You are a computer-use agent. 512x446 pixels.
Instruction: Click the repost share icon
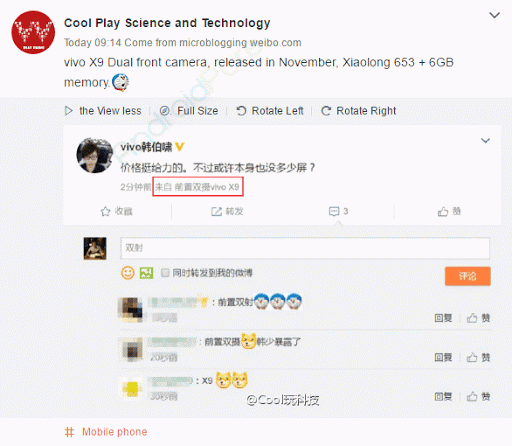click(x=216, y=211)
